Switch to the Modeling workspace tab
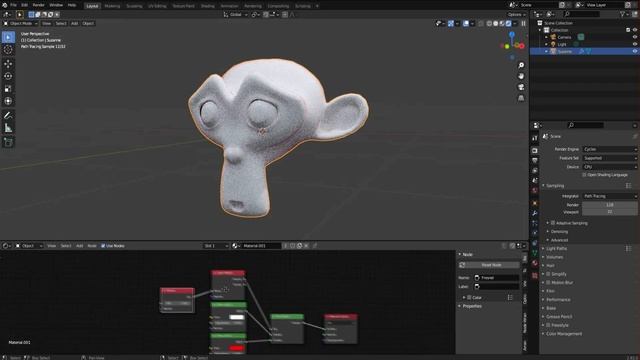 [112, 6]
